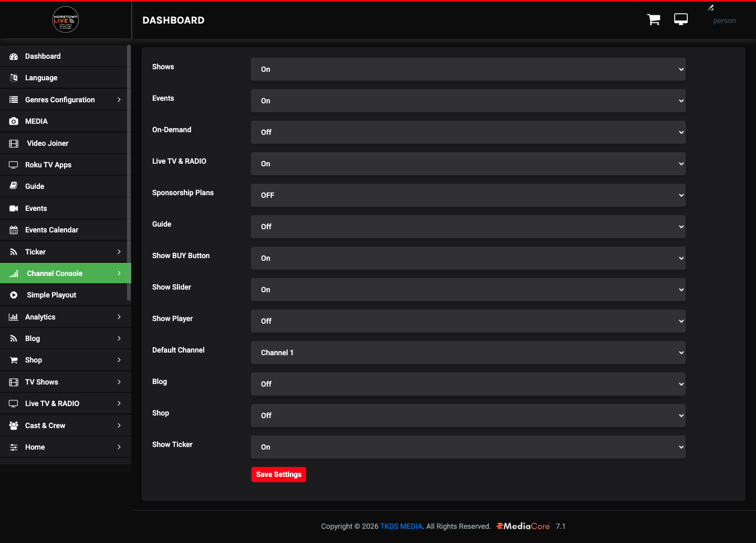Click the Analytics bar chart icon
The image size is (756, 543).
click(14, 317)
